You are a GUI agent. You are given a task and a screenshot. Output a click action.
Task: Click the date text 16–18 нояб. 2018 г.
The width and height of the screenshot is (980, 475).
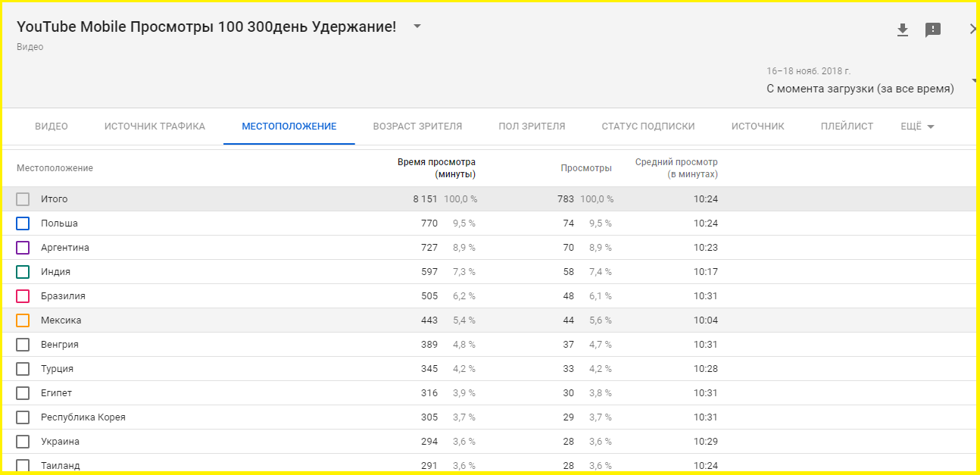point(808,70)
